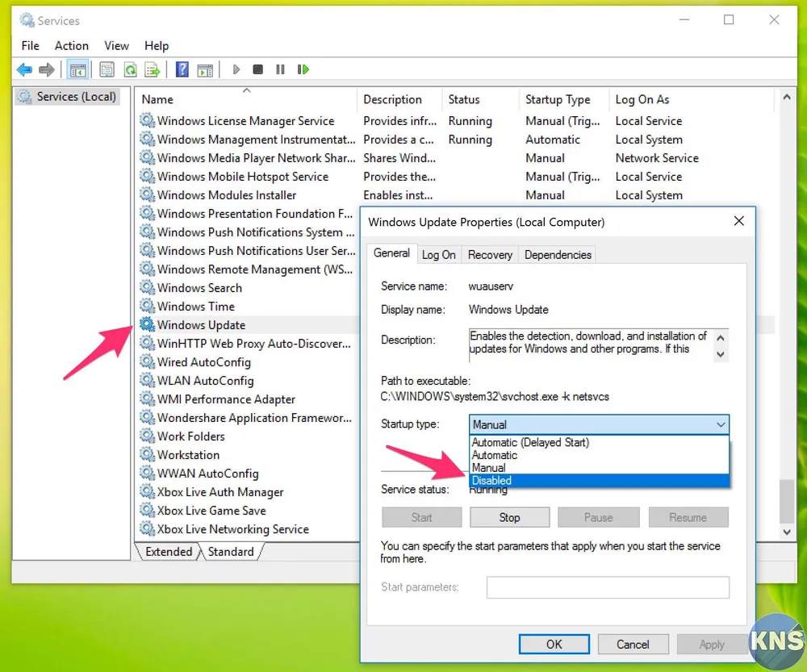Click the Stop button in Service status

click(x=509, y=518)
